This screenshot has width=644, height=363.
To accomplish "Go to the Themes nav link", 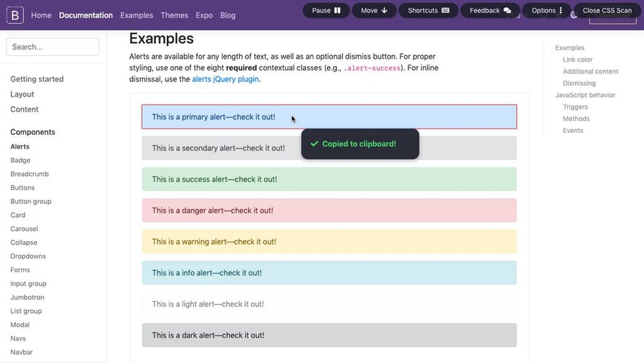I will [174, 15].
